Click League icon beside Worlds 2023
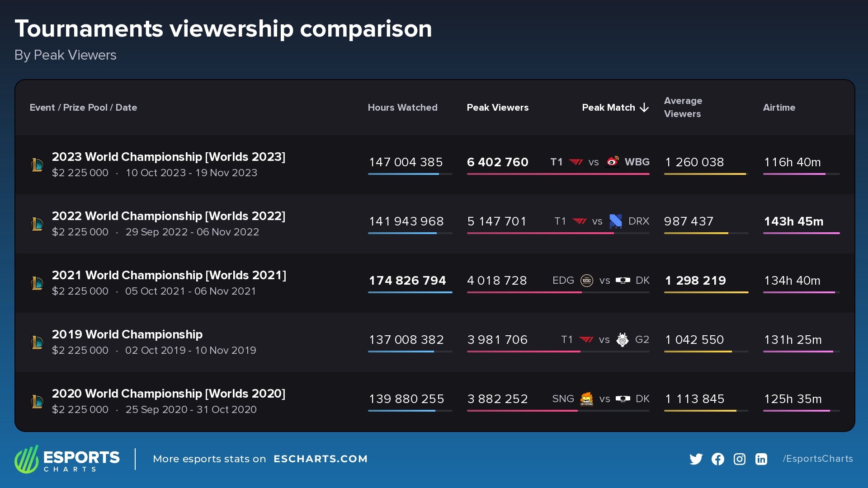 tap(37, 165)
